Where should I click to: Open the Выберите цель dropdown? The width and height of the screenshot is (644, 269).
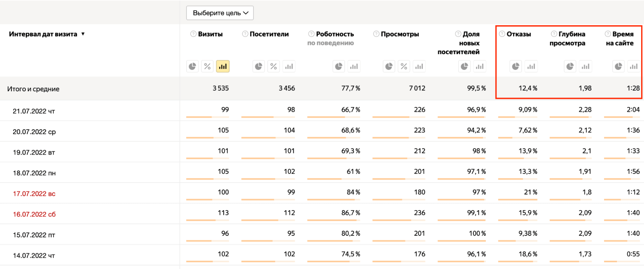coord(219,13)
